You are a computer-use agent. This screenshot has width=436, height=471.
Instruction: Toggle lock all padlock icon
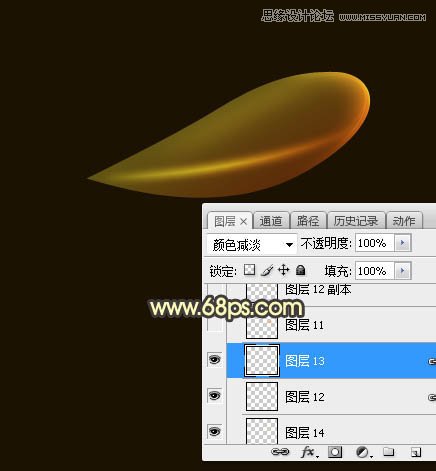(x=300, y=270)
